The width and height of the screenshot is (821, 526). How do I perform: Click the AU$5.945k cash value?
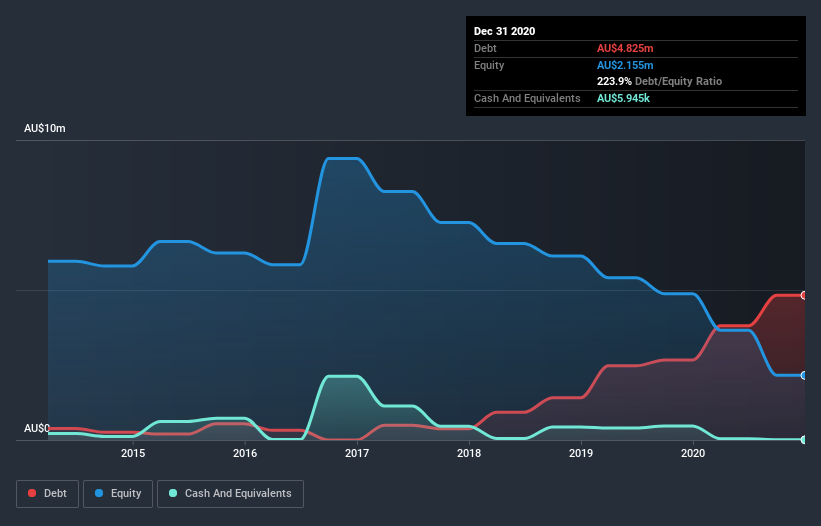coord(623,98)
